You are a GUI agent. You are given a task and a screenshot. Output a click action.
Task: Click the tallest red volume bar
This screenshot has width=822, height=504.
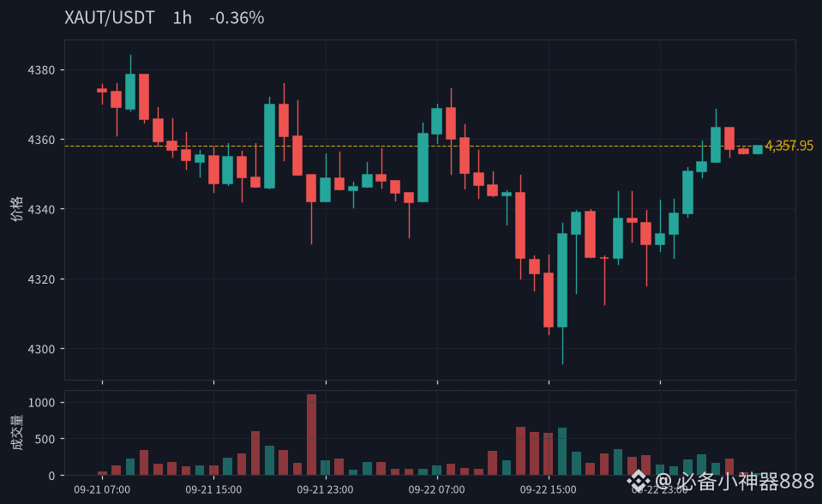coord(311,435)
